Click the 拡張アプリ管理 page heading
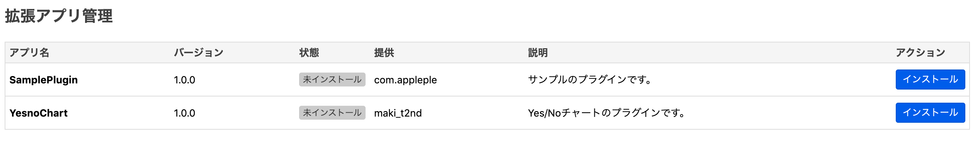This screenshot has width=980, height=149. click(59, 16)
